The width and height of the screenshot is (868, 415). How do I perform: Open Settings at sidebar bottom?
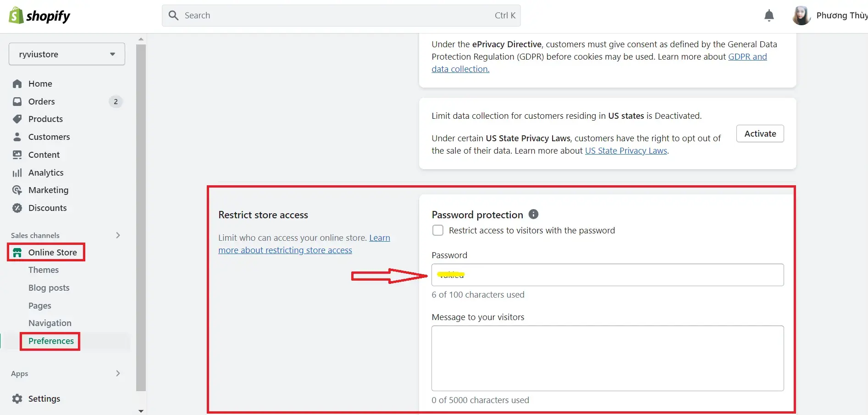[x=44, y=399]
